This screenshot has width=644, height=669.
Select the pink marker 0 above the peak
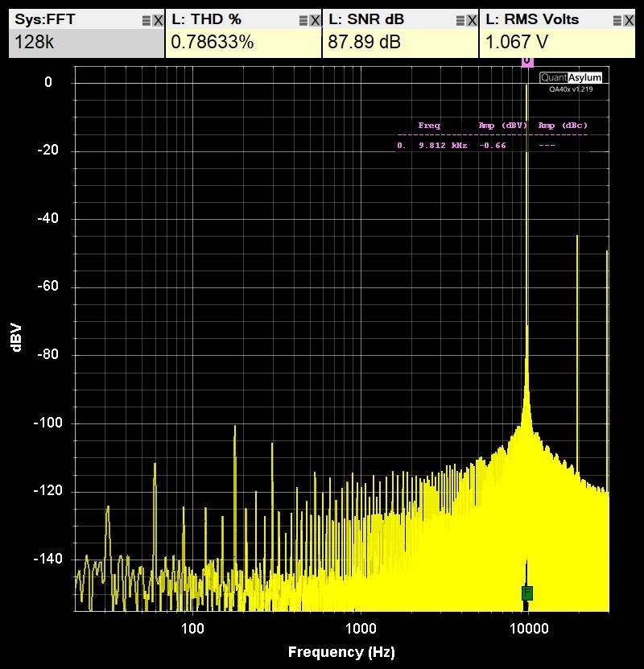(529, 63)
